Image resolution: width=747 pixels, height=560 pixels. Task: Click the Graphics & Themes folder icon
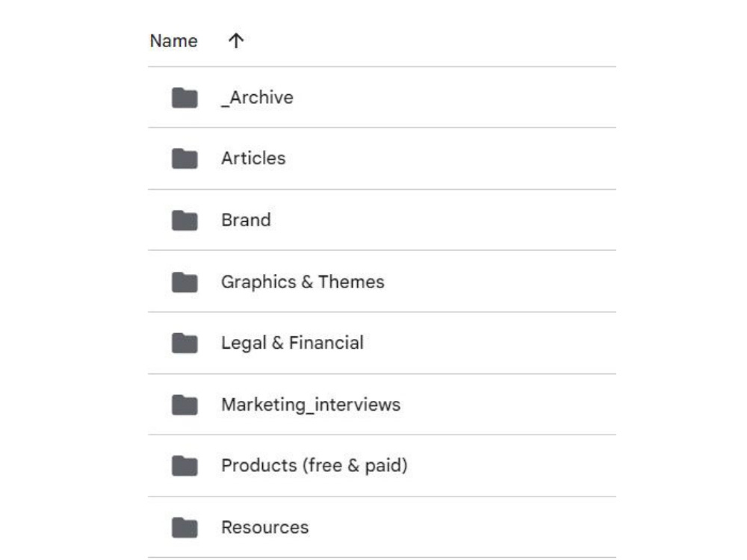(185, 282)
